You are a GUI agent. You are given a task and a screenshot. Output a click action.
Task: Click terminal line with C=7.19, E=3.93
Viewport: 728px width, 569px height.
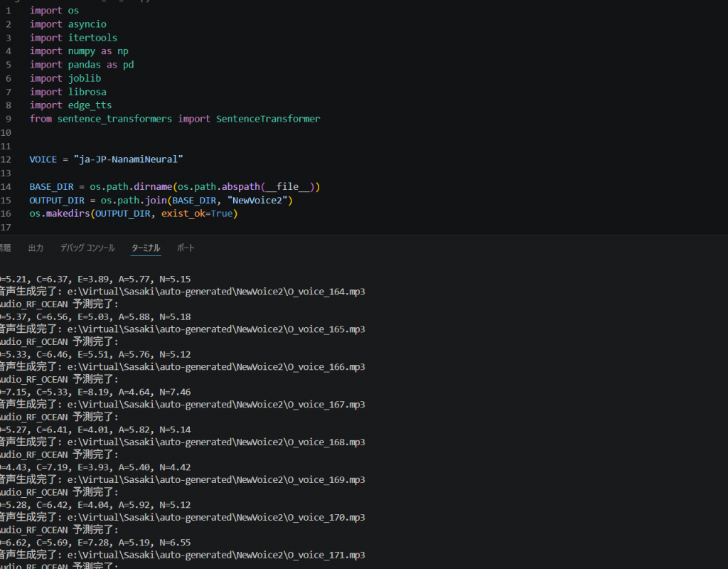(95, 467)
